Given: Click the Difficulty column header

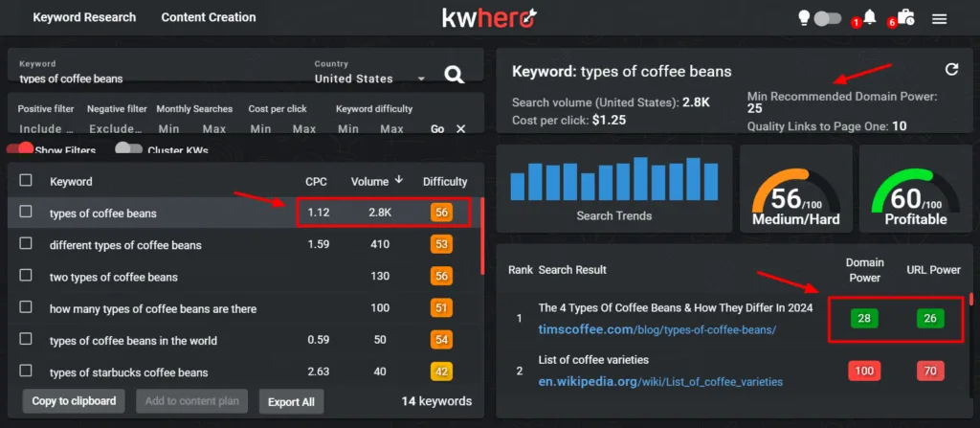Looking at the screenshot, I should [x=445, y=182].
